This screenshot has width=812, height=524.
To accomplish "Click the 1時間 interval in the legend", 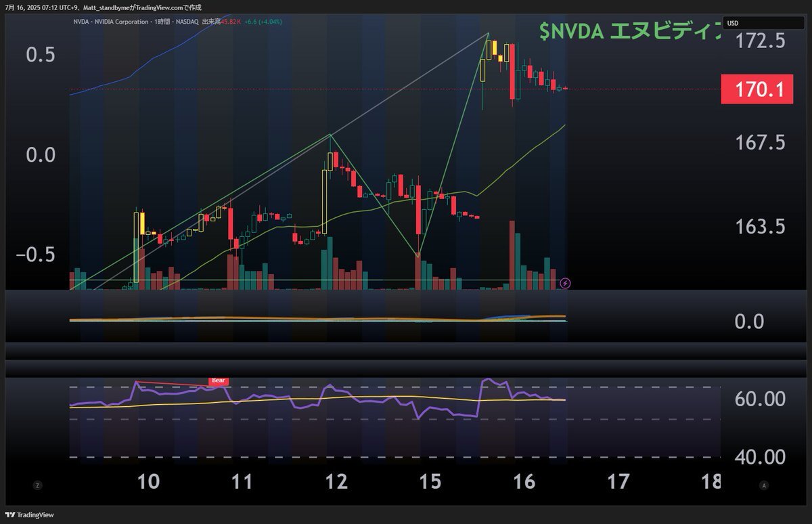I will point(162,22).
